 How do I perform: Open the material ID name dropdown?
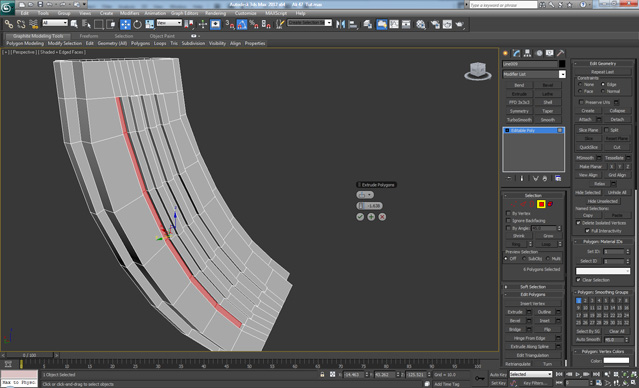point(603,271)
